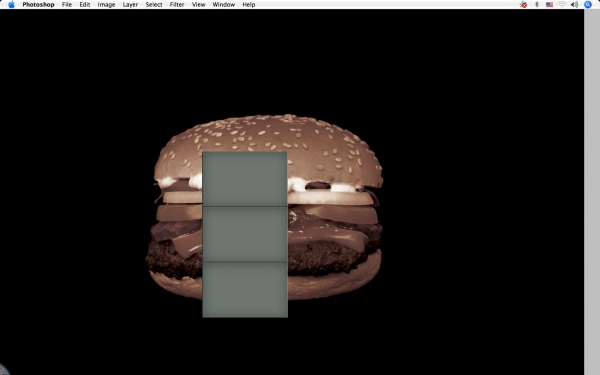Open the File menu
Viewport: 600px width, 375px height.
[67, 5]
